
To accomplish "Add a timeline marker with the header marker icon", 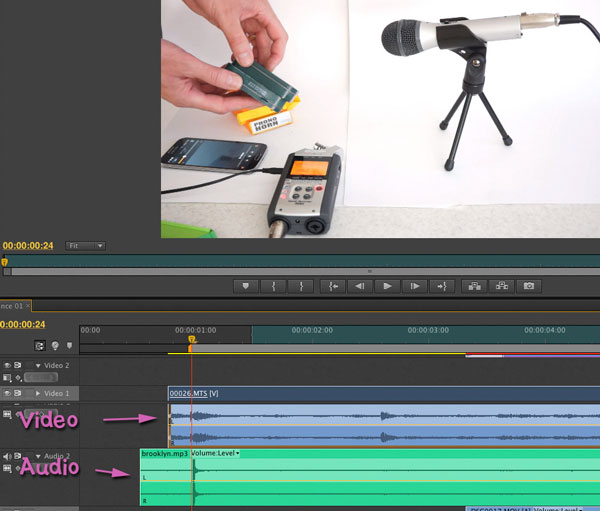I will 69,345.
